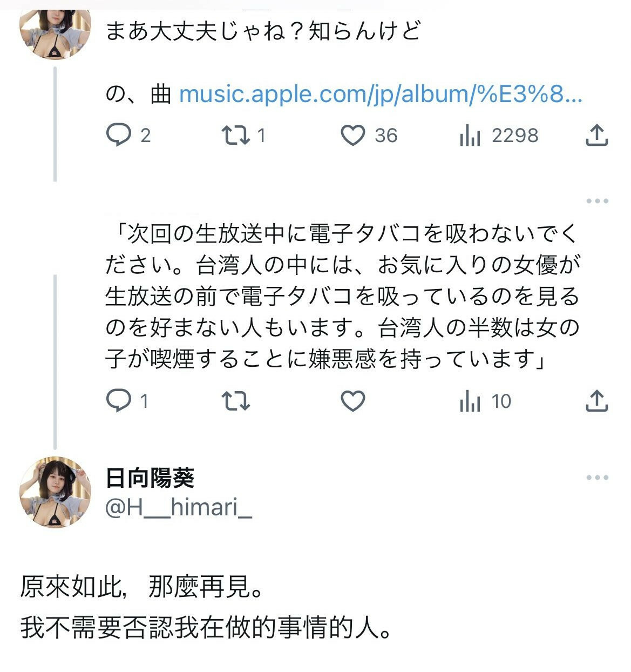Open the @H__himari_ handle profile

click(179, 507)
